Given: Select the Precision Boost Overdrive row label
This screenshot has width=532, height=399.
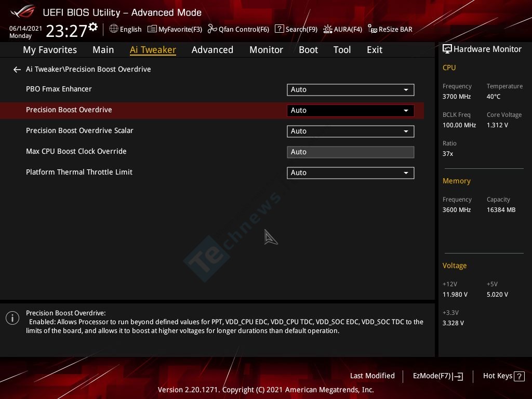Looking at the screenshot, I should (x=69, y=110).
